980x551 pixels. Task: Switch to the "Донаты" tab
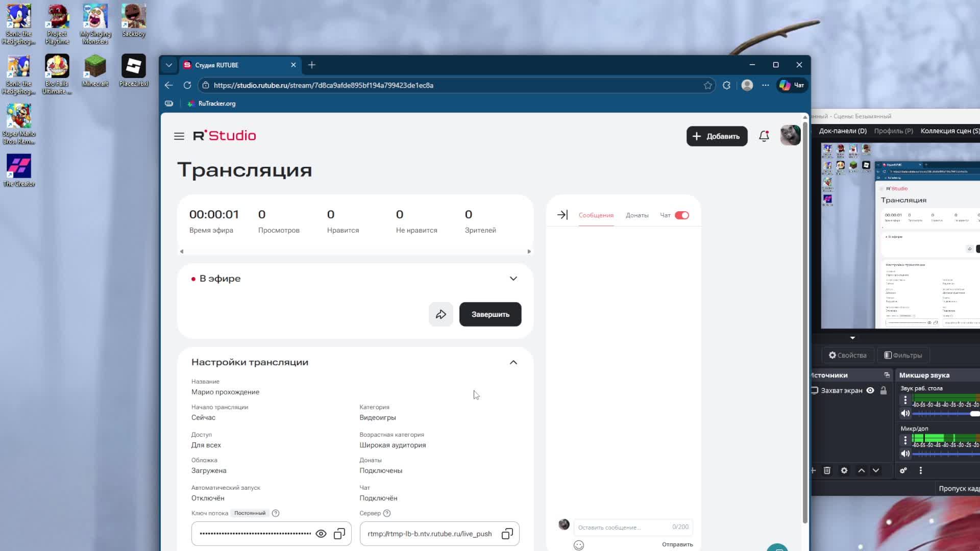(637, 215)
